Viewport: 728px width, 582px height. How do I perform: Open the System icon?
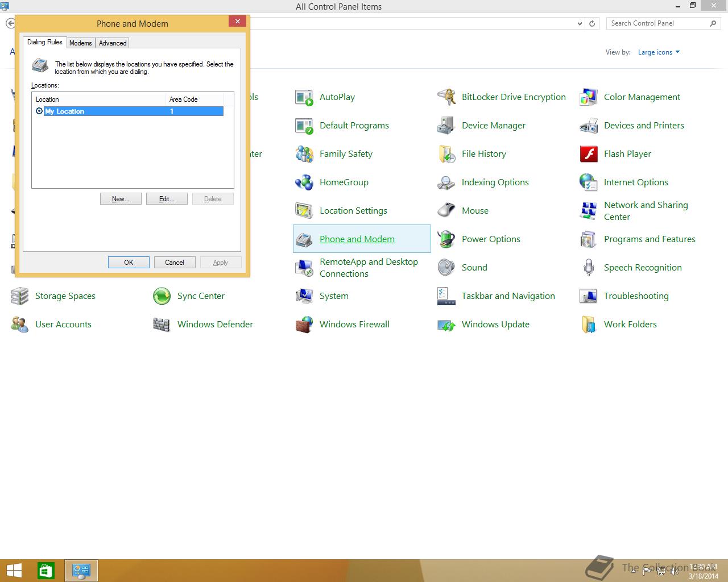point(304,296)
